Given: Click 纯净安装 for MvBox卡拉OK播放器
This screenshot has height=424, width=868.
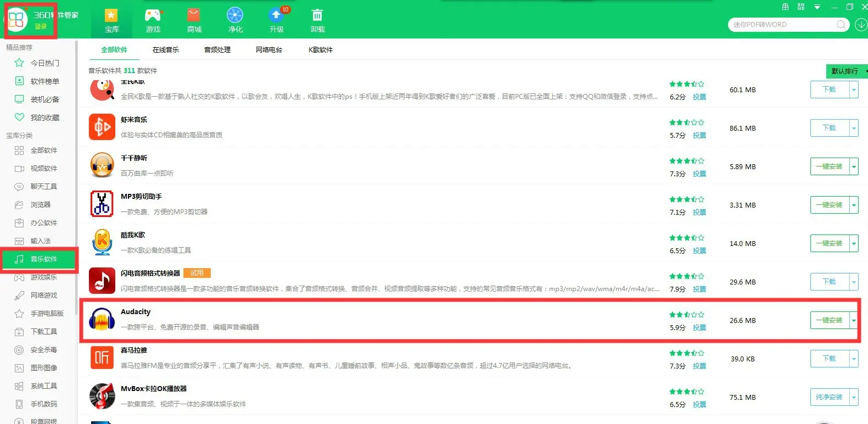Looking at the screenshot, I should coord(830,397).
